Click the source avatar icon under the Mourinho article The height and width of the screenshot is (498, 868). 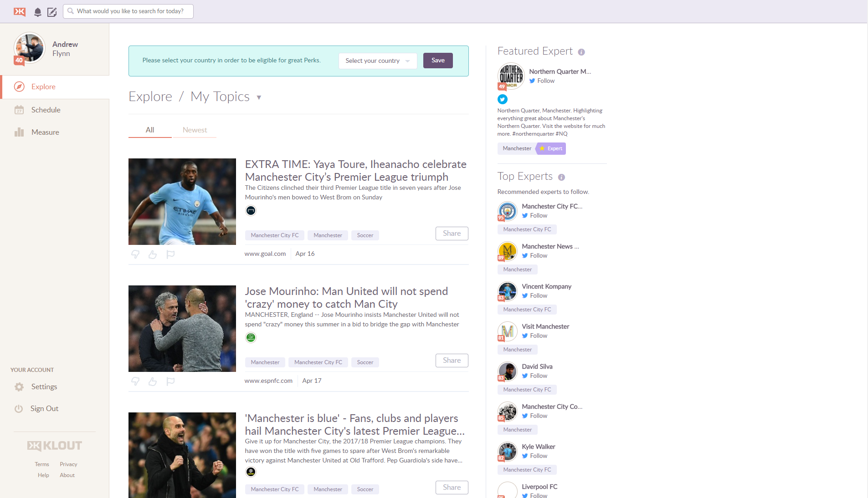pos(251,337)
